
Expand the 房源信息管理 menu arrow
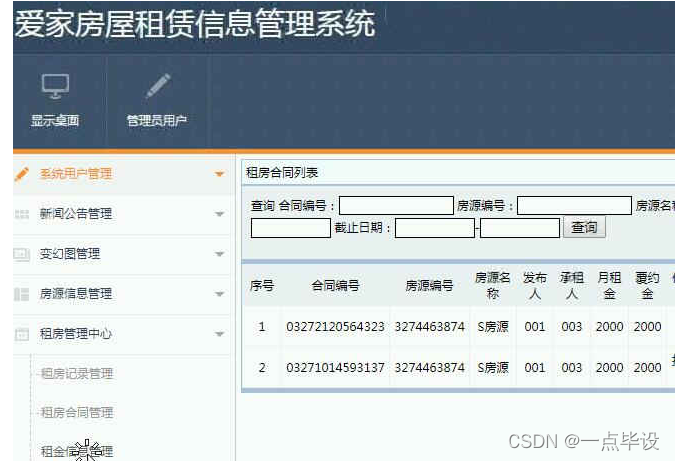tap(220, 294)
